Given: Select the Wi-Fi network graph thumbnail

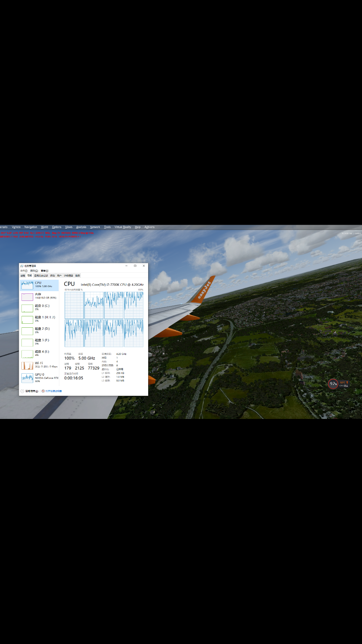Looking at the screenshot, I should pos(27,366).
